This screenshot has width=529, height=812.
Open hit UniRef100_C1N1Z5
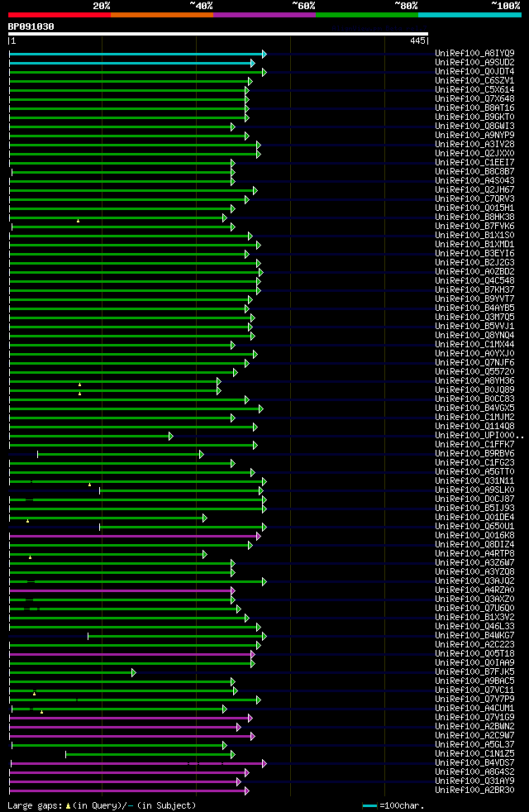[x=474, y=754]
